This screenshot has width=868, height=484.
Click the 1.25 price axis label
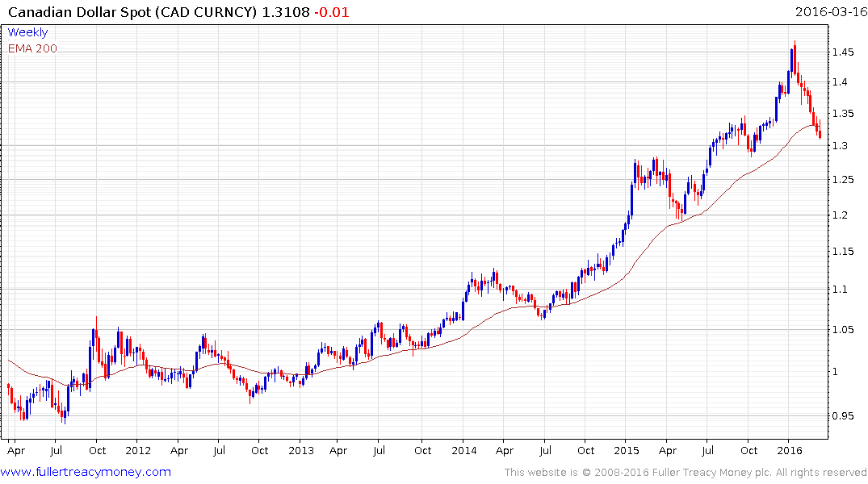point(842,180)
